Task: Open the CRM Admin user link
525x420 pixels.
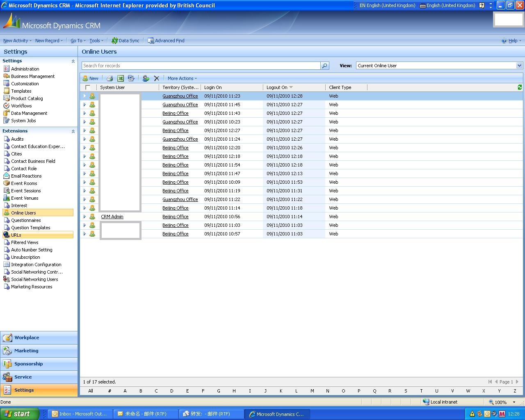Action: (112, 217)
